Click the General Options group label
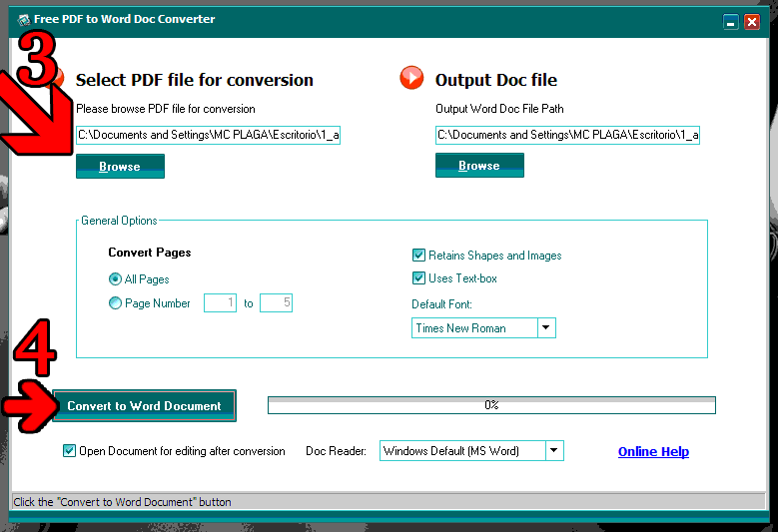Viewport: 778px width, 532px height. 119,221
